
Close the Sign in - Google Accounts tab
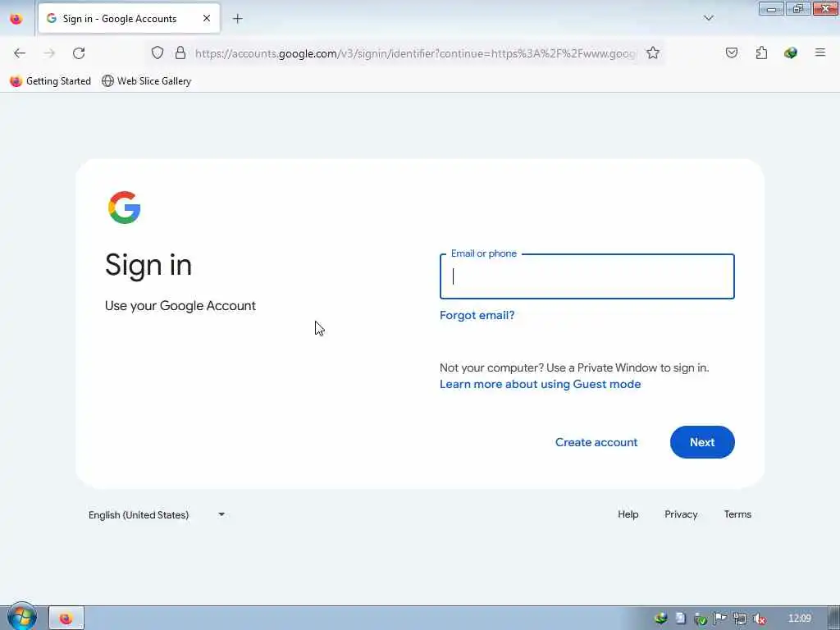[207, 18]
